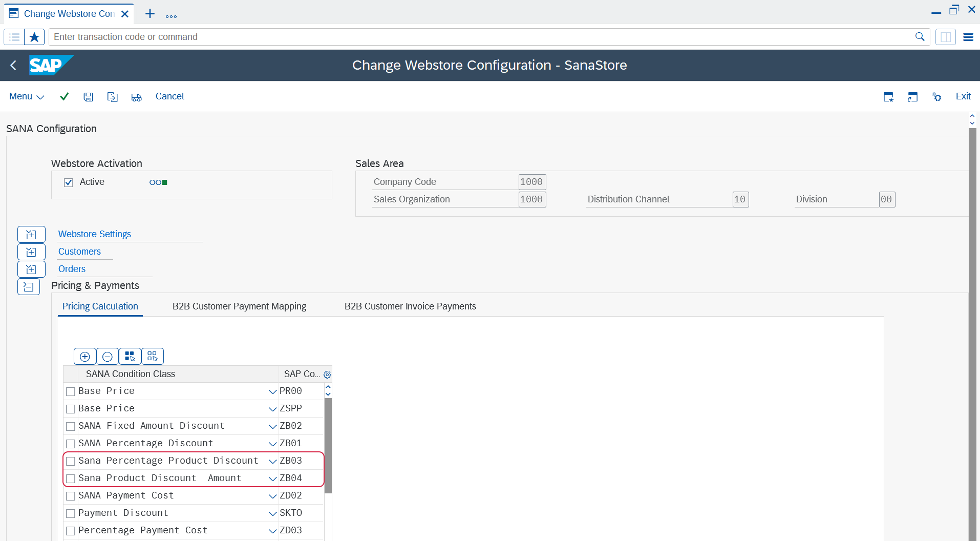Click the Sales Organization field
Image resolution: width=980 pixels, height=541 pixels.
pyautogui.click(x=532, y=199)
